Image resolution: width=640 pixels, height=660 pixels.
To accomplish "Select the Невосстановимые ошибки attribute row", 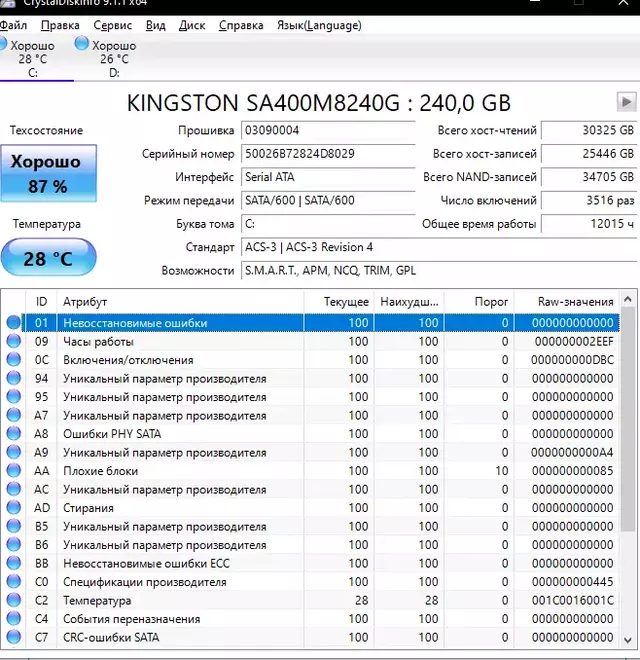I will (320, 323).
